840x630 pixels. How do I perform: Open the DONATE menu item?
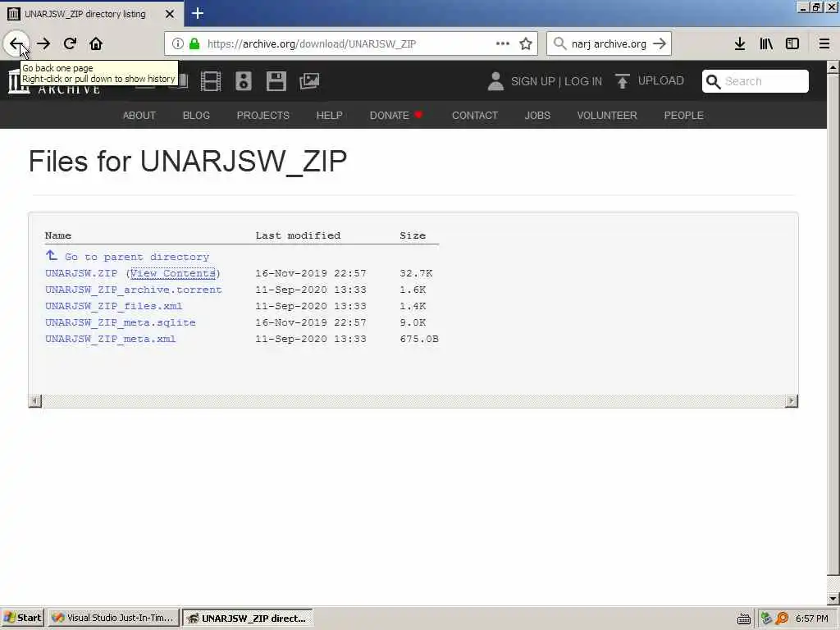point(396,115)
